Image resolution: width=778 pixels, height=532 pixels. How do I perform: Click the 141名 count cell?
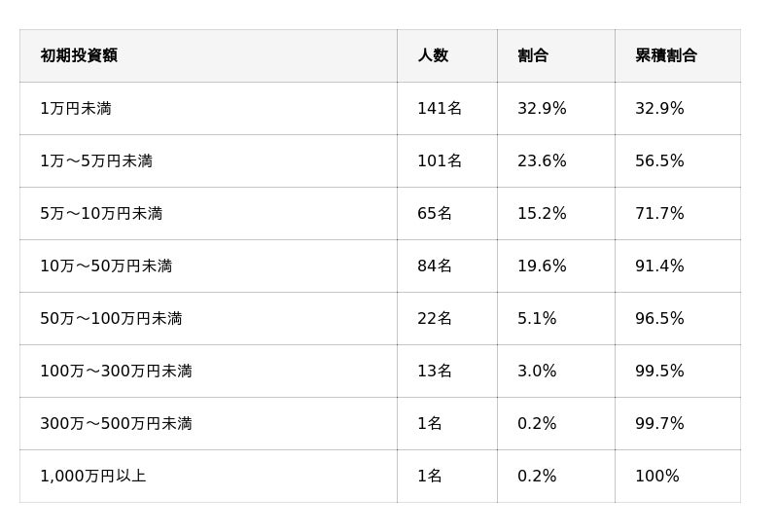(x=440, y=108)
